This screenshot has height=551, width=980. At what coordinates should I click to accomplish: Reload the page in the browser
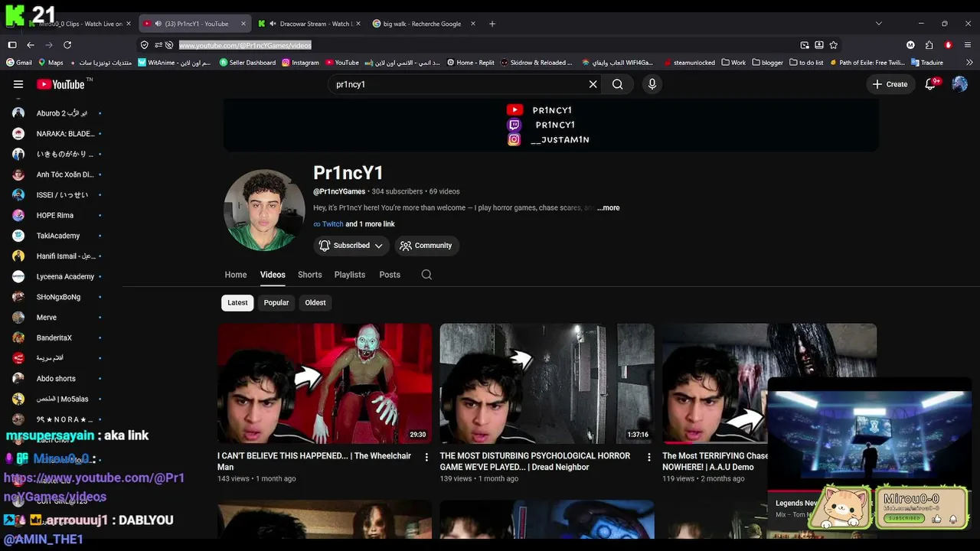(x=67, y=45)
